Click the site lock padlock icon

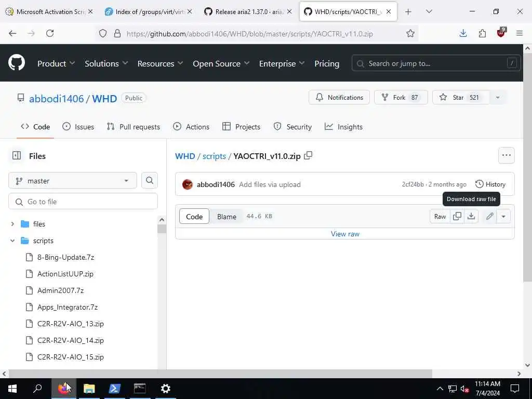coord(117,33)
